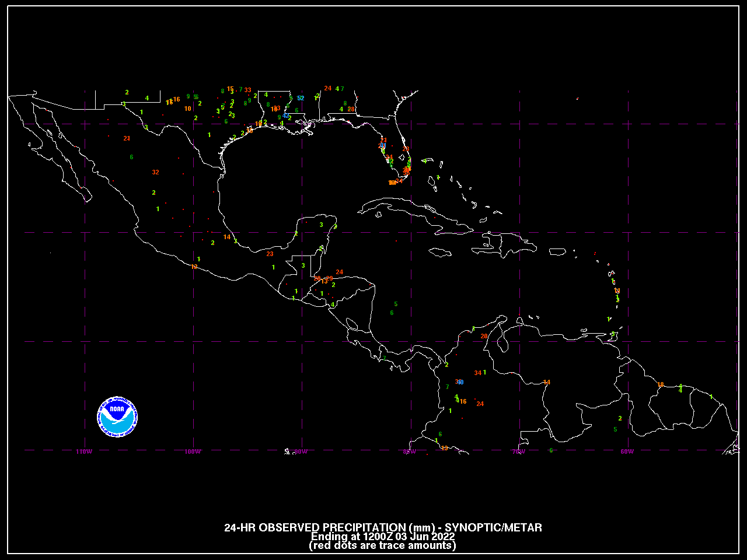Click the NOAA logo emblem
This screenshot has width=747, height=560.
pyautogui.click(x=117, y=416)
